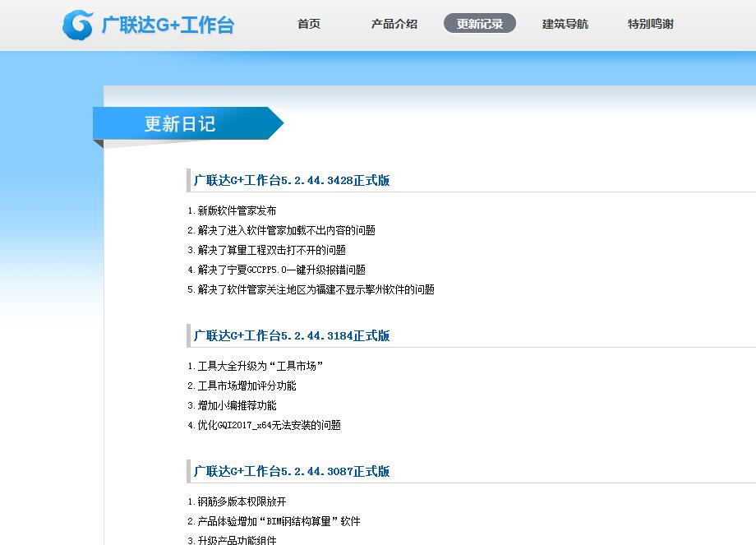Click the 广联达G+ cloud logo icon
756x545 pixels.
tap(77, 25)
